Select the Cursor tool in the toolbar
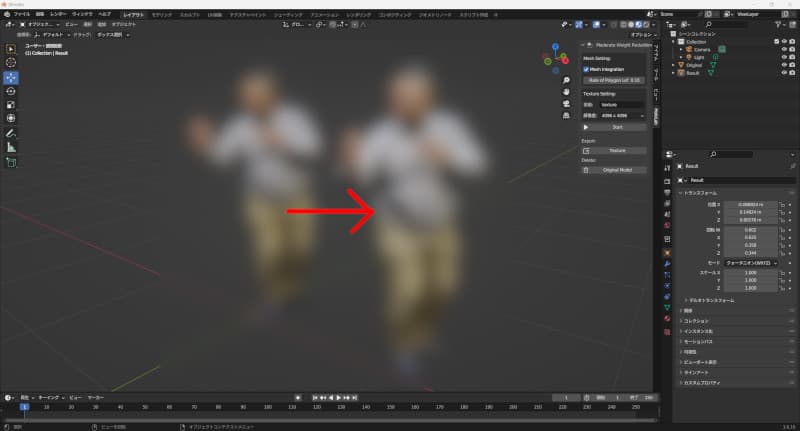 [11, 62]
